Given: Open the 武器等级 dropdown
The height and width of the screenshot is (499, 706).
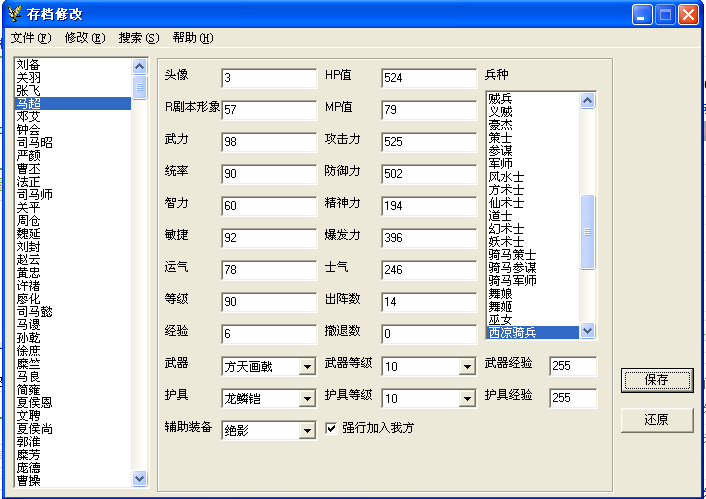Looking at the screenshot, I should point(467,367).
